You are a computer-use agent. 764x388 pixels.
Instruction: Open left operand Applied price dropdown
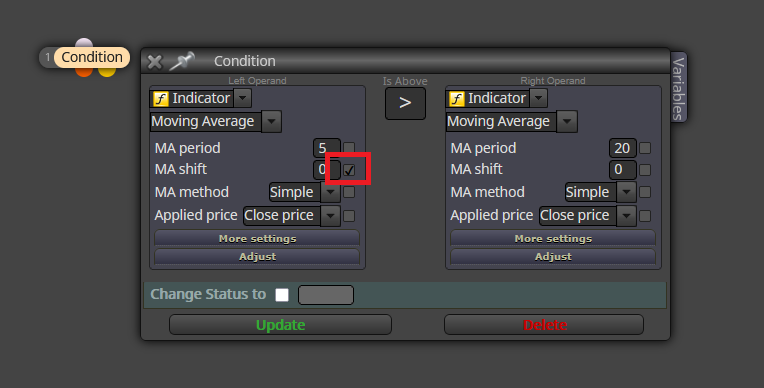[x=330, y=215]
